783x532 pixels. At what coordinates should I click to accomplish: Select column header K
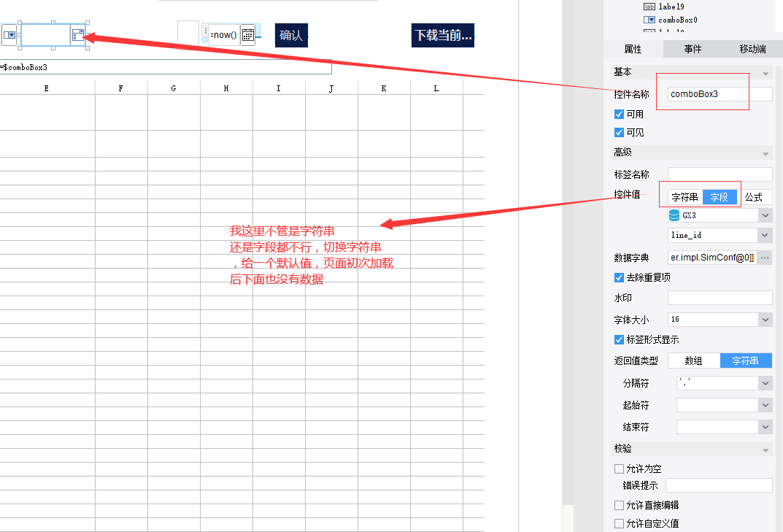(384, 88)
